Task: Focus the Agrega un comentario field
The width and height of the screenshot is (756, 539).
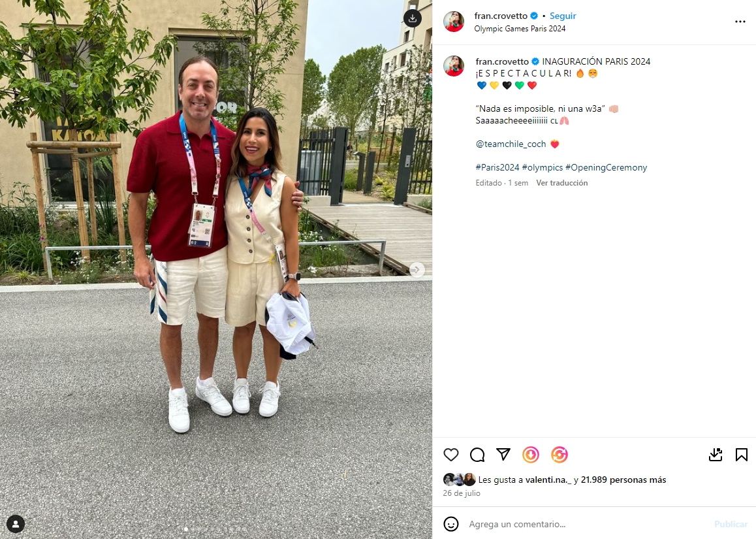Action: [x=588, y=524]
